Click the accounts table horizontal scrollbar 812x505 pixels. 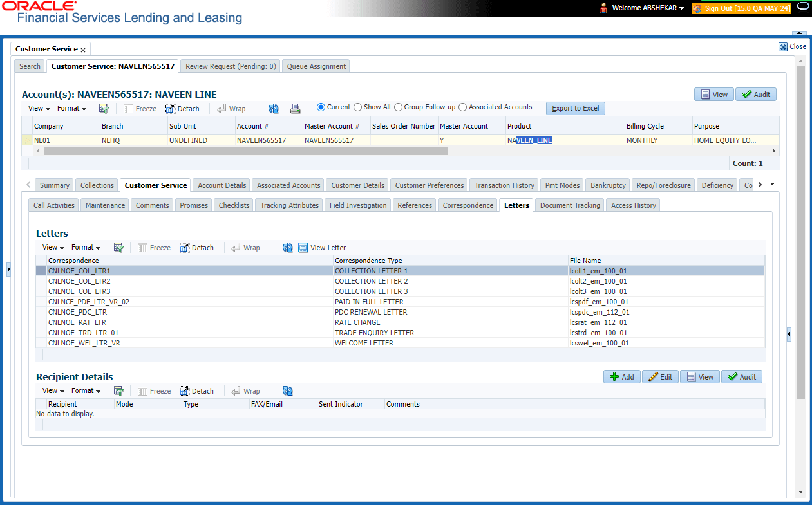(x=245, y=151)
